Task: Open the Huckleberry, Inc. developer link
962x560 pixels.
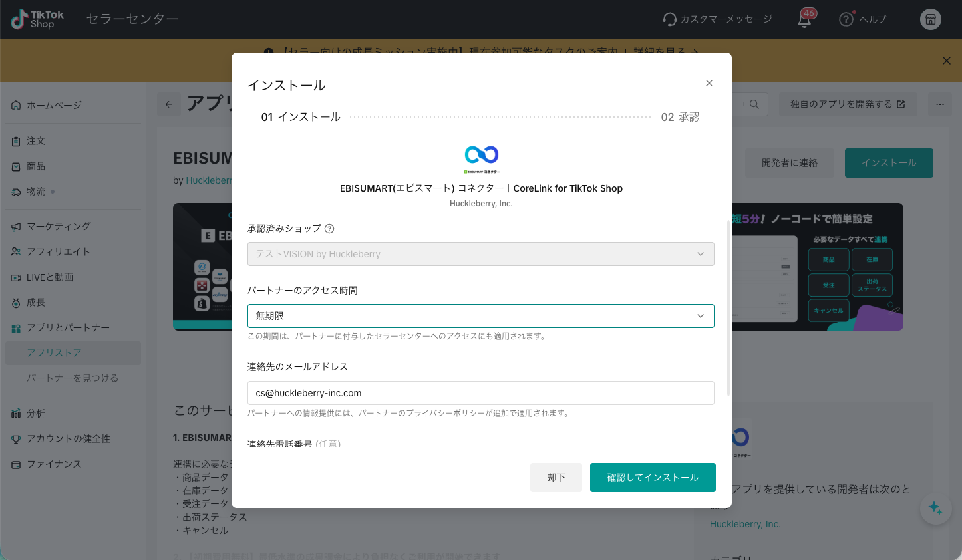Action: tap(745, 524)
